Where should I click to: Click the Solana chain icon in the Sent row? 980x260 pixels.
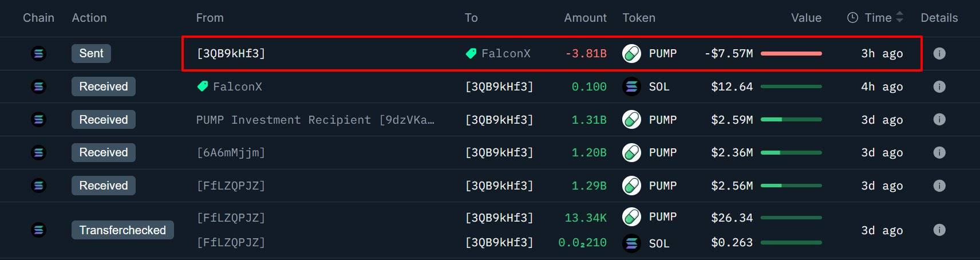38,53
